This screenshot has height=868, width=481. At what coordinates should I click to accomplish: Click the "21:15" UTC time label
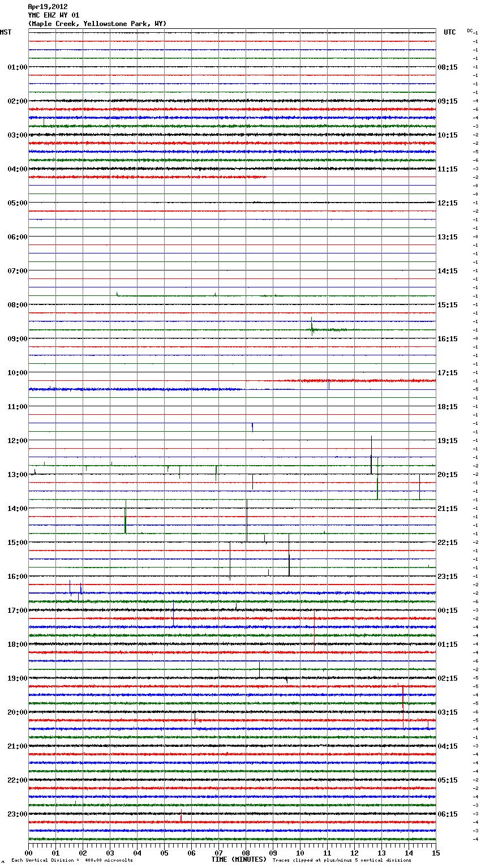[x=448, y=509]
